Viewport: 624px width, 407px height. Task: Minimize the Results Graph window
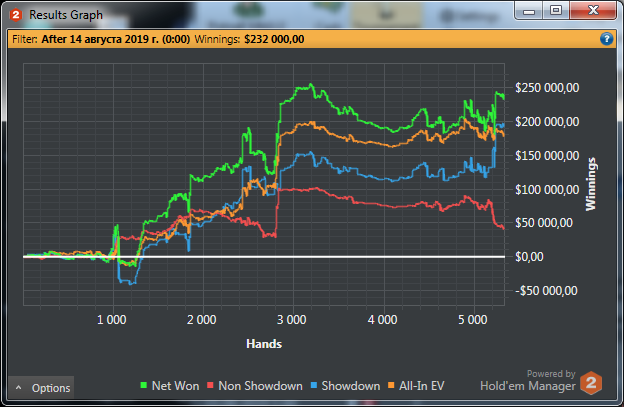coord(529,11)
